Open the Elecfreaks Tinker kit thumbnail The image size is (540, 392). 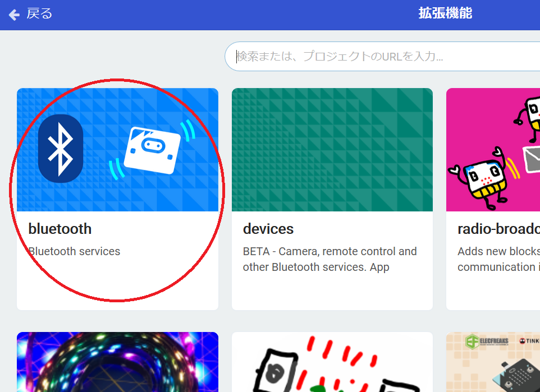point(493,362)
